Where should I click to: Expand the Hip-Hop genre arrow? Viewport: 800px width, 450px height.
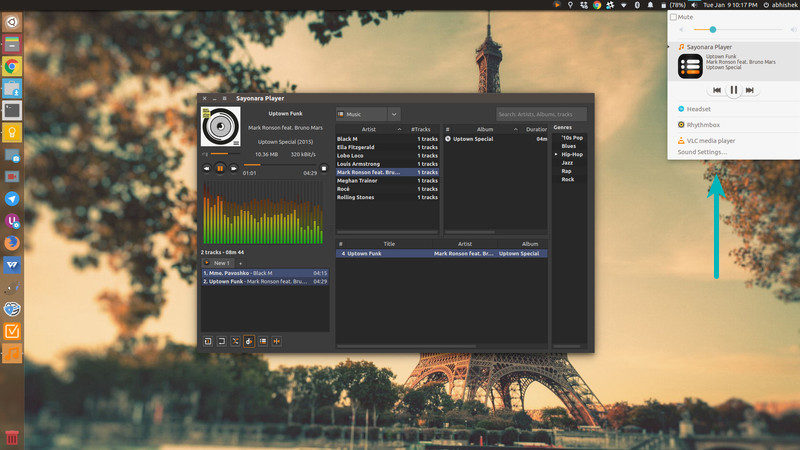click(556, 154)
